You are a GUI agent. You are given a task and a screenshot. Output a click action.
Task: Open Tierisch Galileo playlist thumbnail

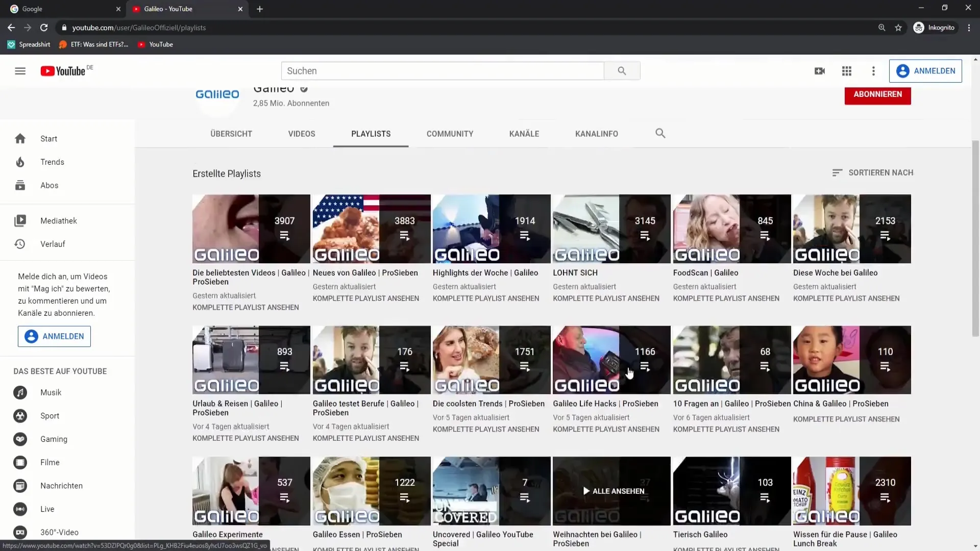[x=732, y=491]
